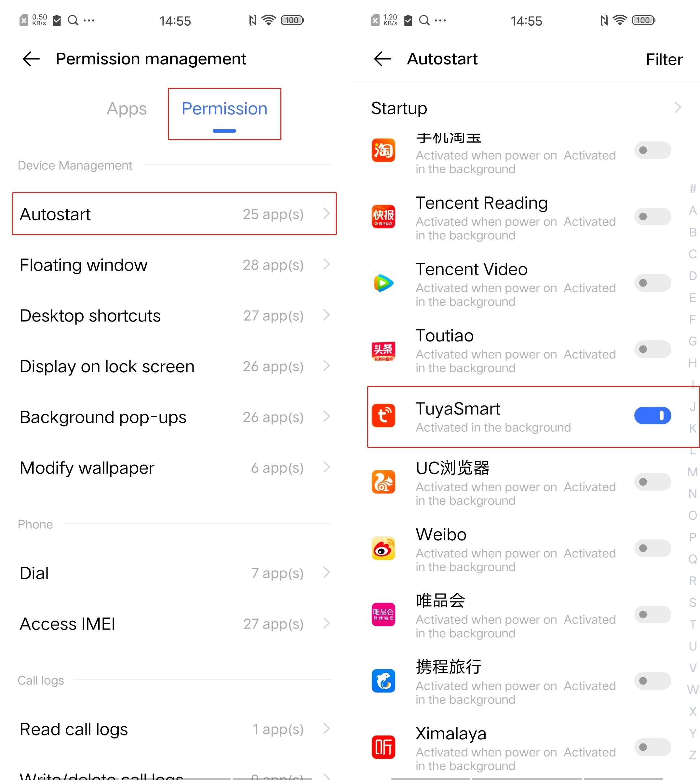The width and height of the screenshot is (700, 780).
Task: Tap the Ximalaya app icon
Action: tap(384, 747)
